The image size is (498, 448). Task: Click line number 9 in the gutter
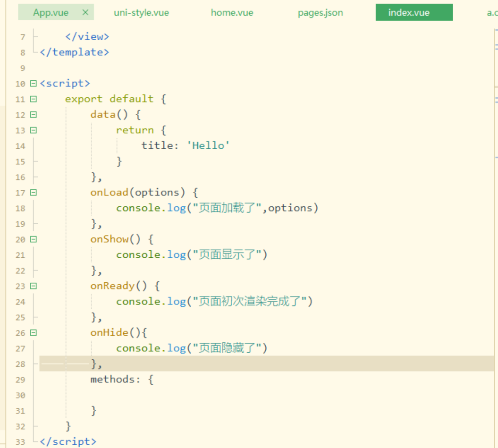(23, 68)
